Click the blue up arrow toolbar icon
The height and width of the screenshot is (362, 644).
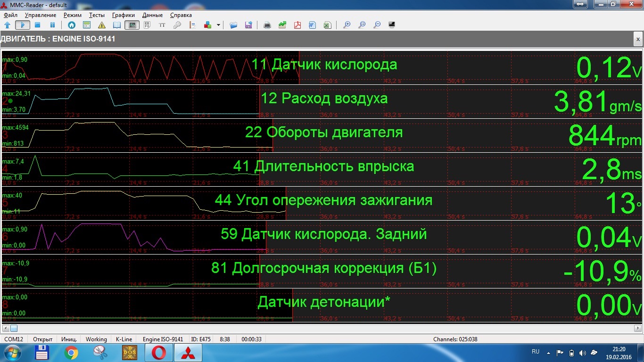click(8, 25)
